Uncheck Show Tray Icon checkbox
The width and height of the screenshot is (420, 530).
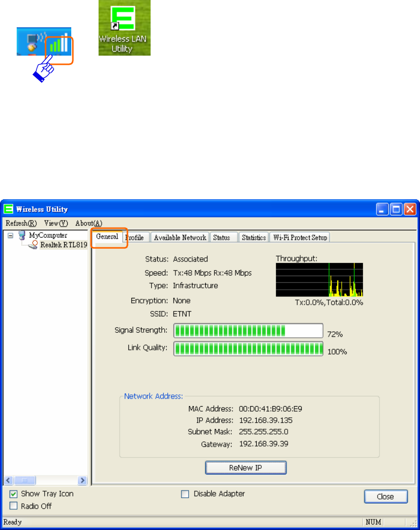(x=14, y=494)
